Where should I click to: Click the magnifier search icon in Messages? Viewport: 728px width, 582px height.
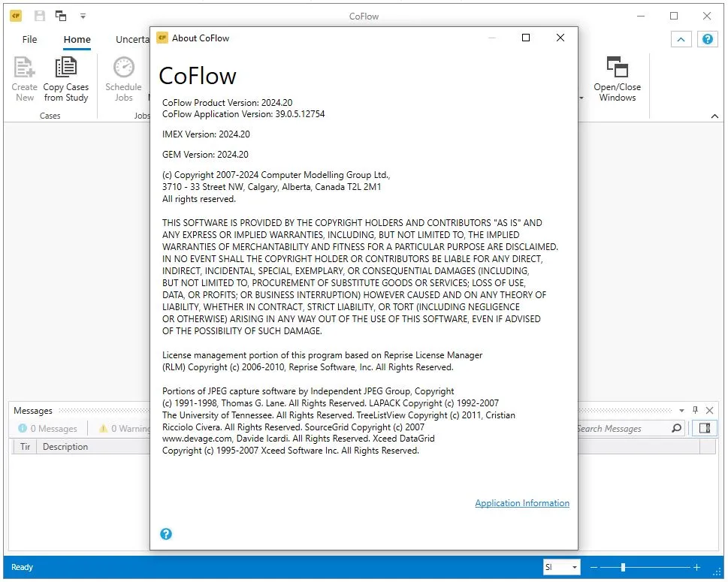[x=676, y=428]
